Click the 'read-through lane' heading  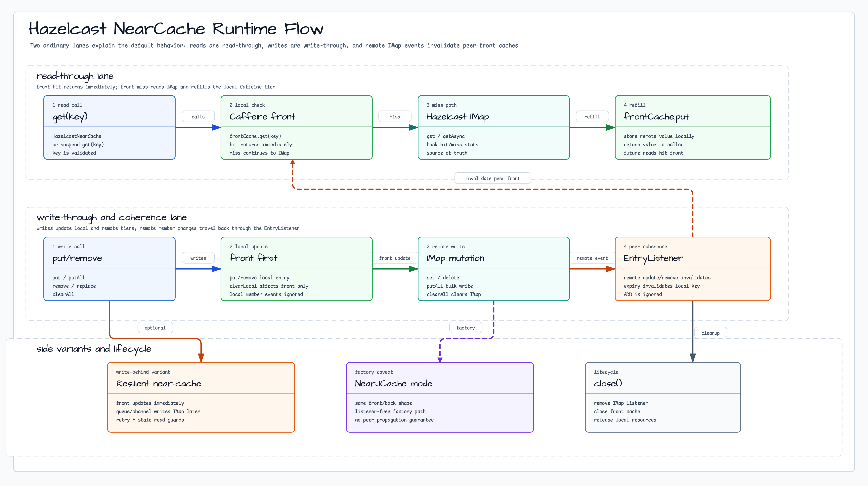75,76
